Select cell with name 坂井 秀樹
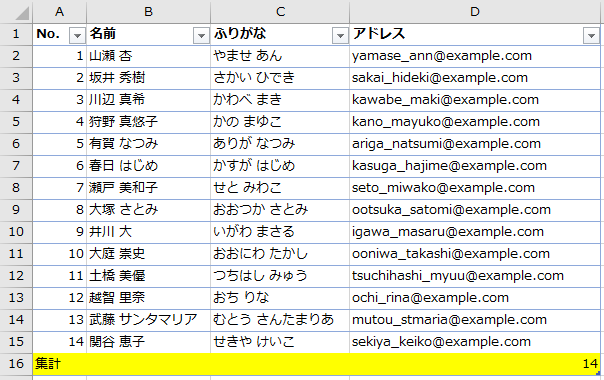The image size is (604, 380). tap(149, 78)
